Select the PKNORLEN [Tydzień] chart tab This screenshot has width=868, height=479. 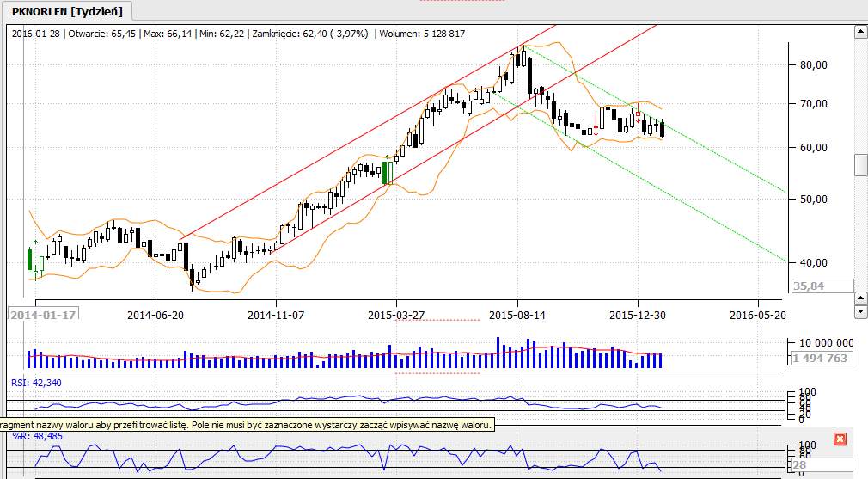pyautogui.click(x=67, y=11)
